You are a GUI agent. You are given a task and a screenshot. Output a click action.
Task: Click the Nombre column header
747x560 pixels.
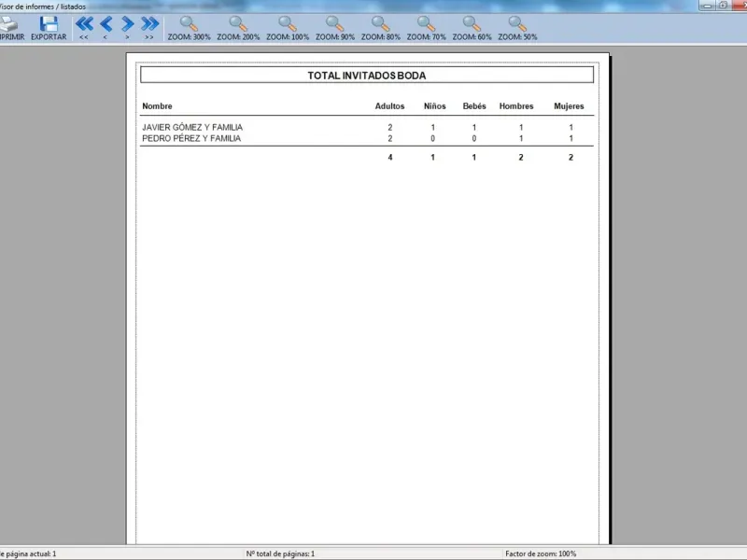pyautogui.click(x=157, y=106)
